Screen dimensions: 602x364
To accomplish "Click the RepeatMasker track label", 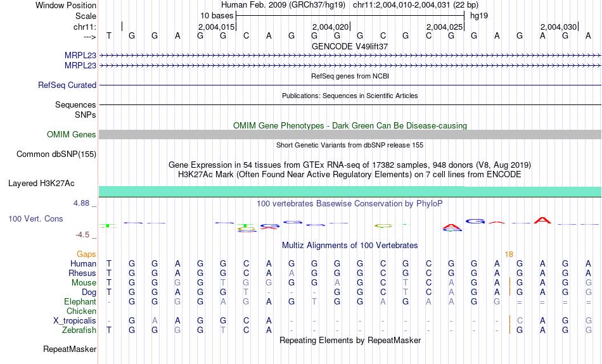I will coord(70,349).
